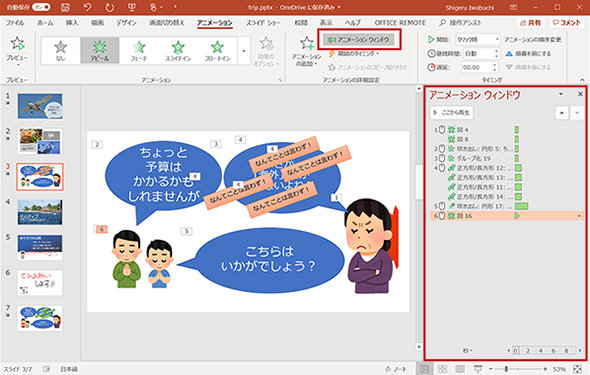Click the Animation Painter copy/paste button

368,67
